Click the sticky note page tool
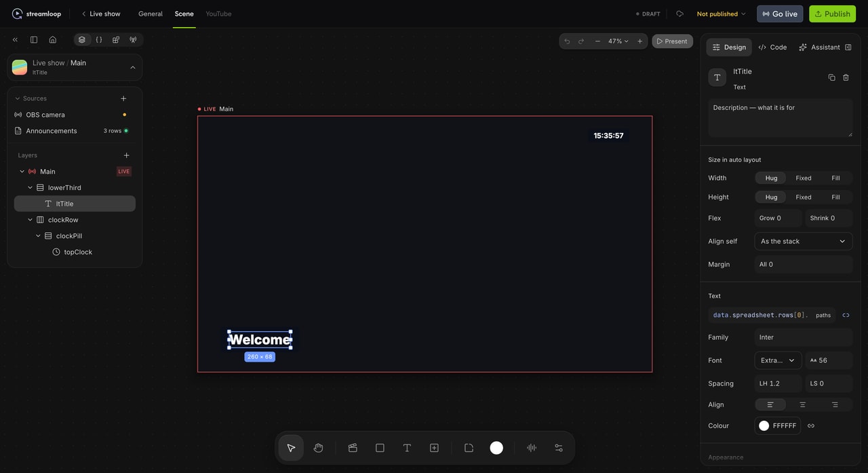The height and width of the screenshot is (473, 868). click(469, 448)
